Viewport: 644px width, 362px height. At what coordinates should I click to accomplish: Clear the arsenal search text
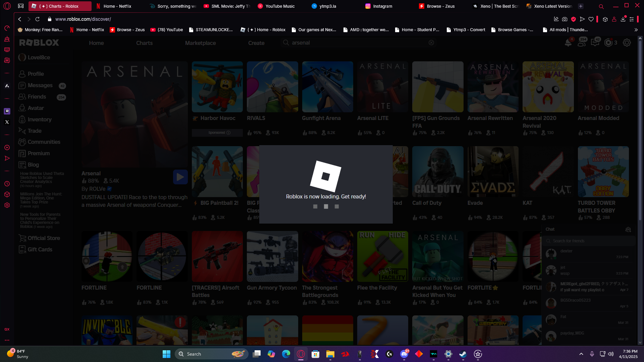[x=431, y=43]
